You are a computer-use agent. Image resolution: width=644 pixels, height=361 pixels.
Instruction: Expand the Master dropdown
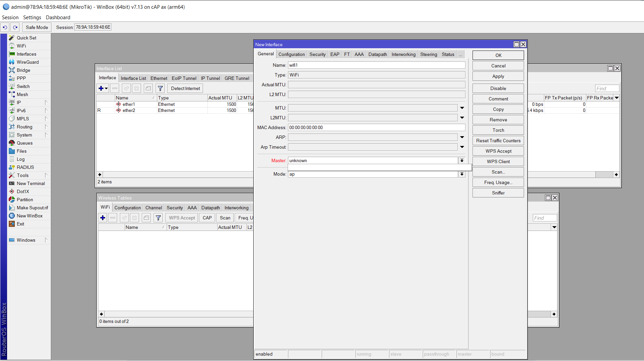[x=462, y=161]
